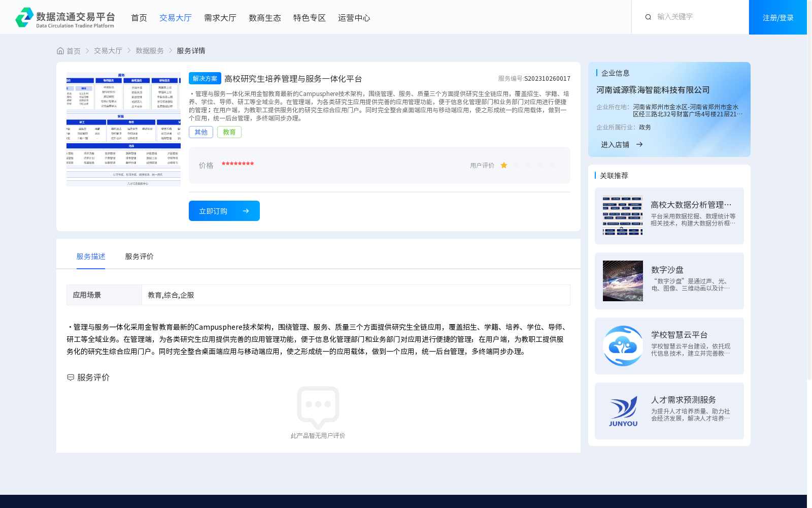Image resolution: width=812 pixels, height=508 pixels.
Task: Click 服务详情 breadcrumb text
Action: coord(191,51)
